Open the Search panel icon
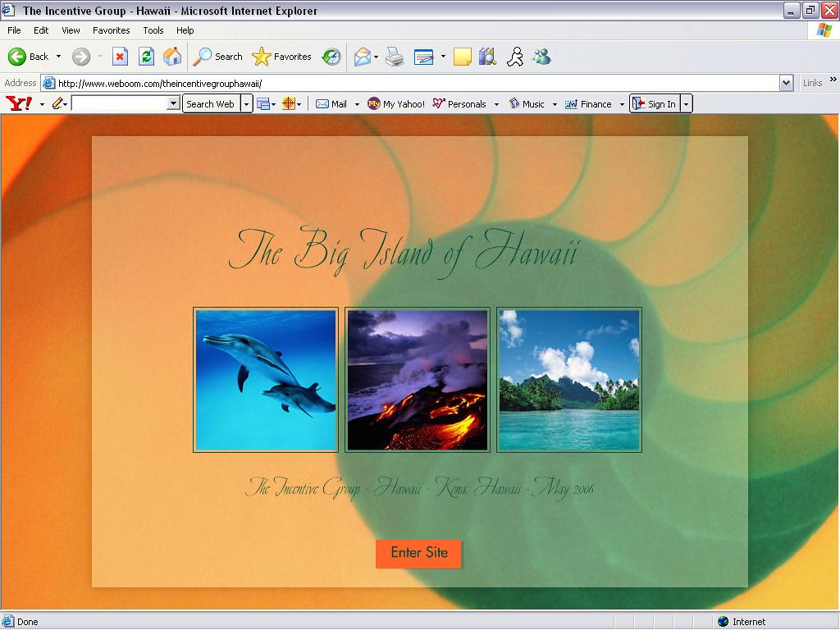Screen dimensions: 840x630 pyautogui.click(x=217, y=57)
